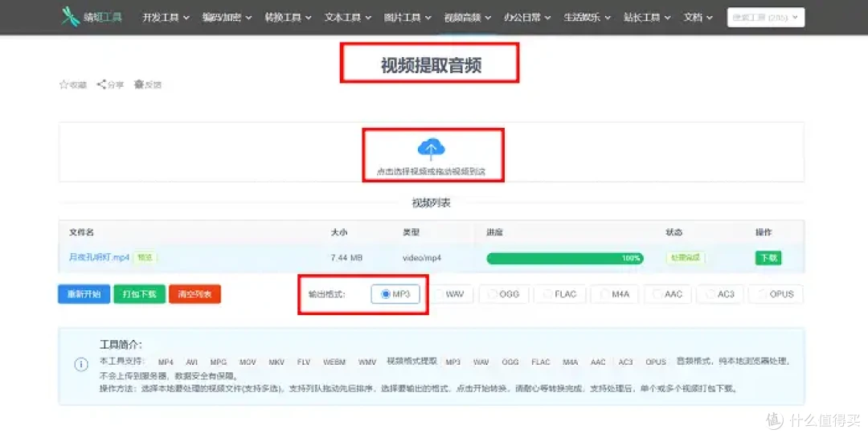This screenshot has width=868, height=438.
Task: Click the 状态 column header
Action: point(674,232)
